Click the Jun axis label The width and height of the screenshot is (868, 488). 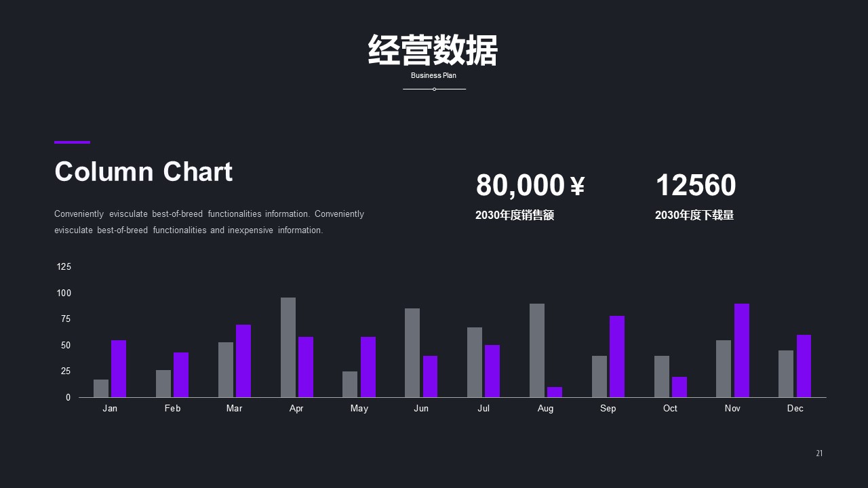pyautogui.click(x=421, y=408)
